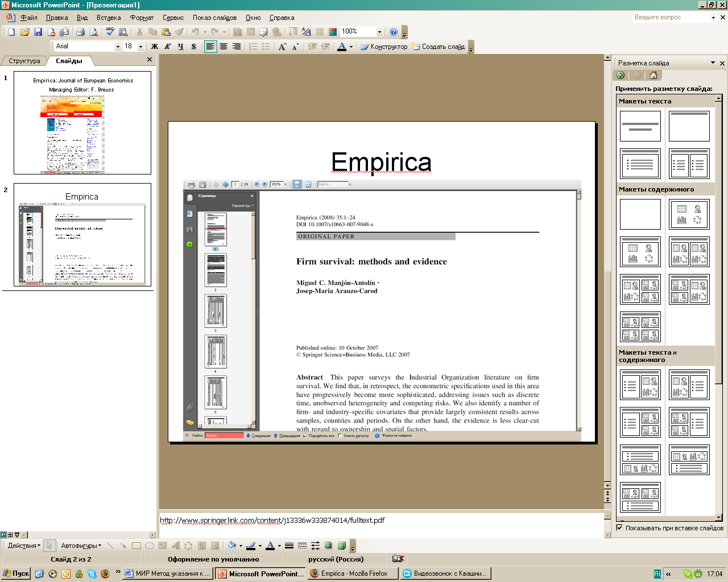
Task: Click the Open folder icon
Action: tap(24, 32)
